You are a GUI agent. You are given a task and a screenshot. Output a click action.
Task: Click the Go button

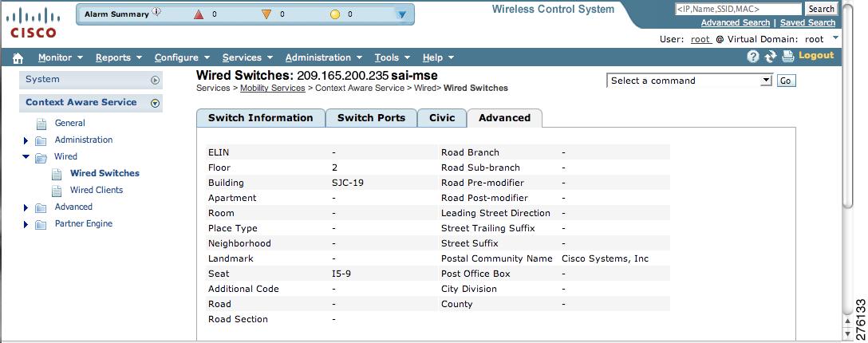pos(786,81)
